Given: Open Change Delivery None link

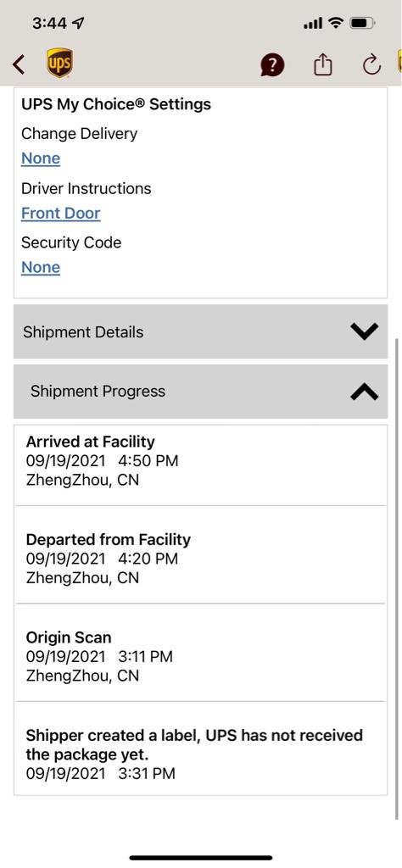Looking at the screenshot, I should [x=41, y=159].
